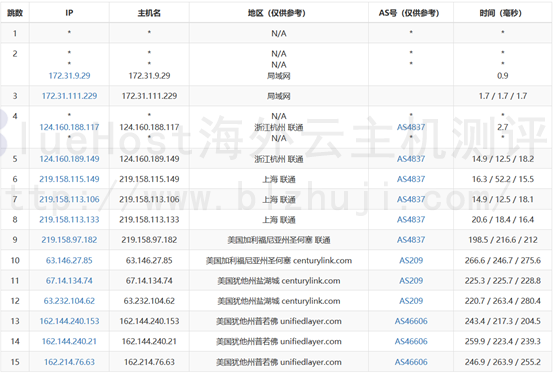Select unifiedlayer.com region in hop 15
This screenshot has height=375, width=554.
click(x=279, y=362)
